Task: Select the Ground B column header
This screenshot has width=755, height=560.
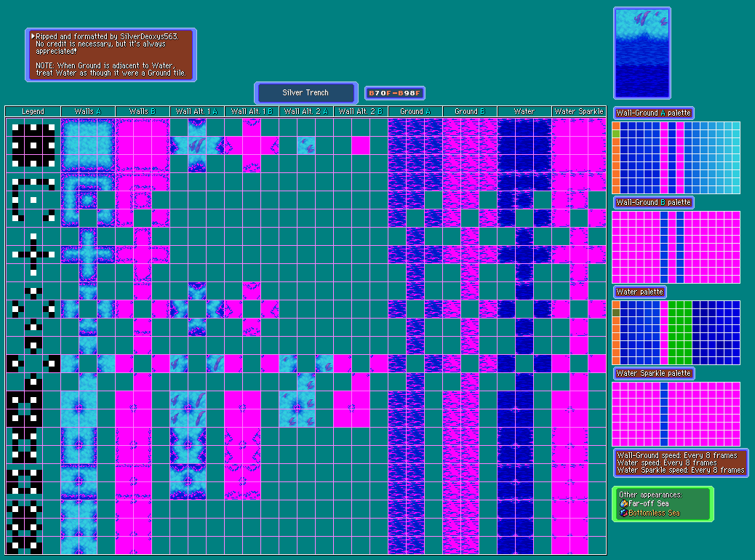Action: click(469, 111)
